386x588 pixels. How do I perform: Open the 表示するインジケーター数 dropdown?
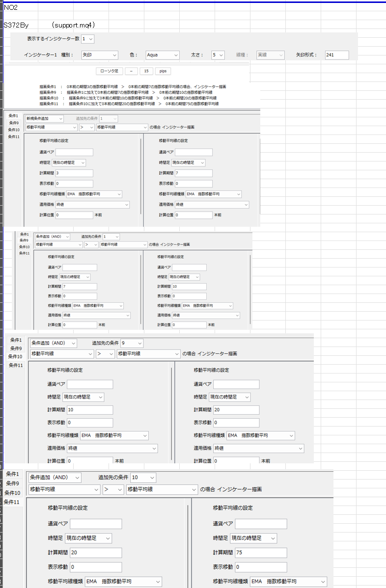88,39
